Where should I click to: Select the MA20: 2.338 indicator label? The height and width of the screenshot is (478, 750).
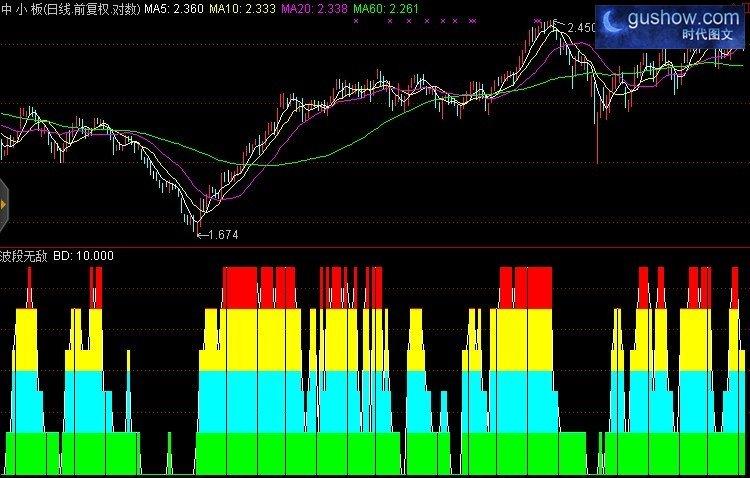tap(314, 9)
